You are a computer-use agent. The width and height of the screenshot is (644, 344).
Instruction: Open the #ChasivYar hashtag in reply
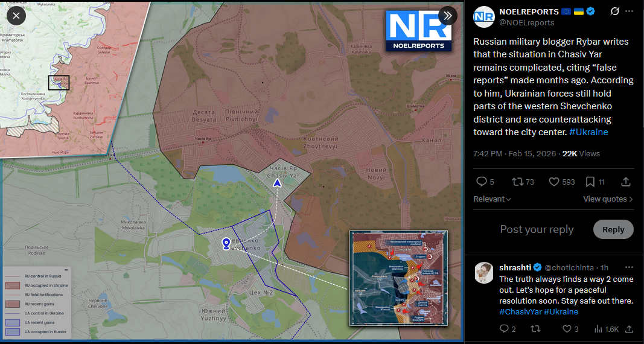[520, 311]
